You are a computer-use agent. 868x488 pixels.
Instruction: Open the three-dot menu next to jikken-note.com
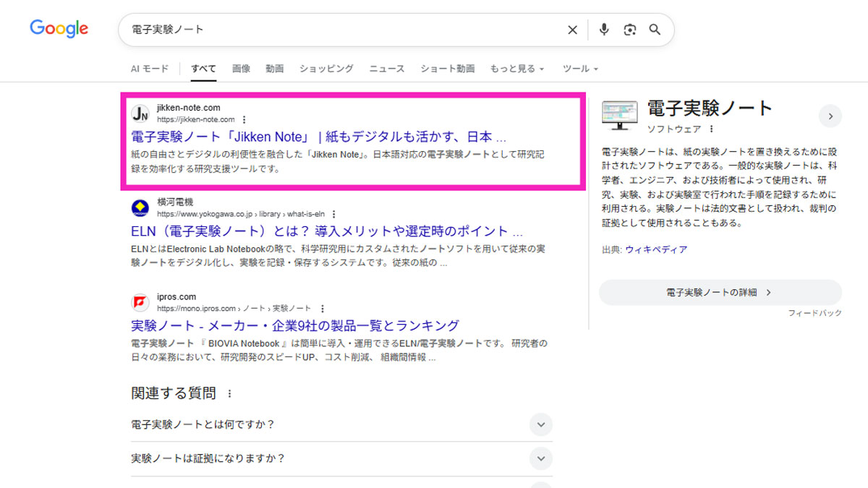click(244, 119)
